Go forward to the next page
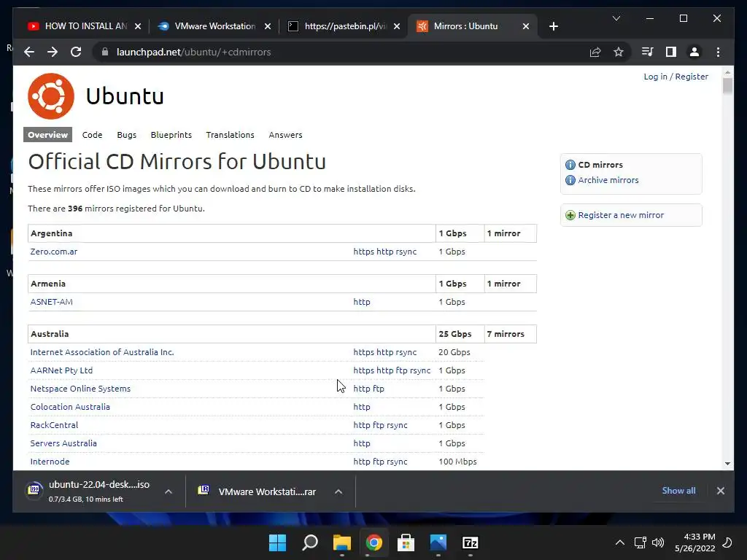The width and height of the screenshot is (747, 560). click(53, 52)
